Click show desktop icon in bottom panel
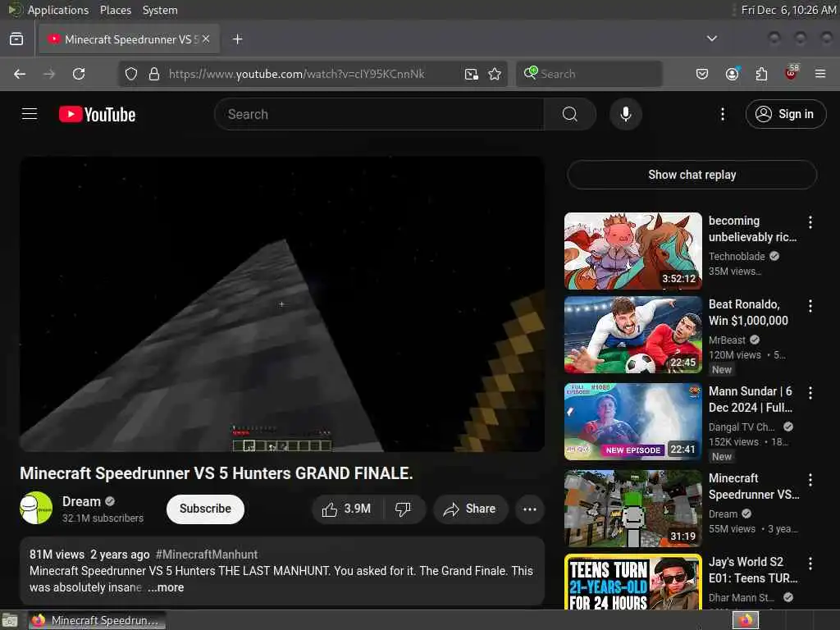Screen dimensions: 840x630 [10, 621]
